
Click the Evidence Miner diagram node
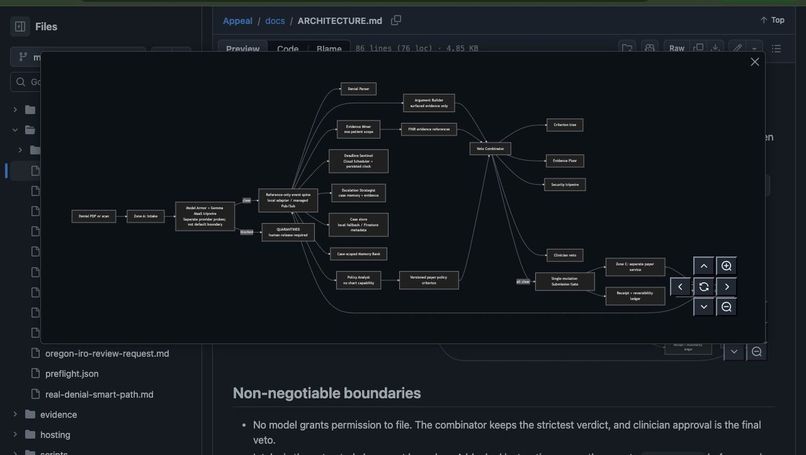pos(358,129)
